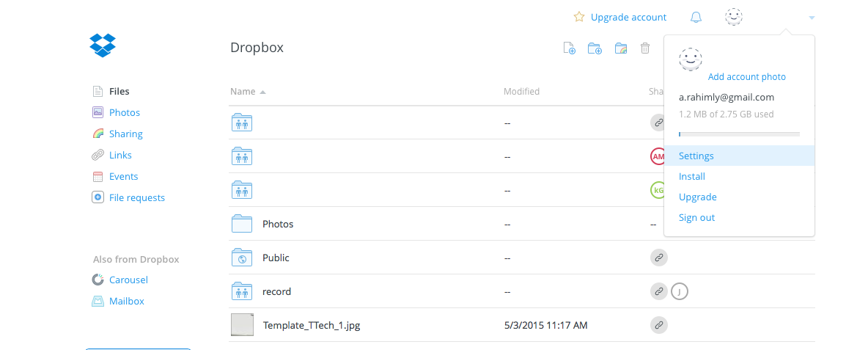868x350 pixels.
Task: Select Settings in account menu
Action: (739, 156)
